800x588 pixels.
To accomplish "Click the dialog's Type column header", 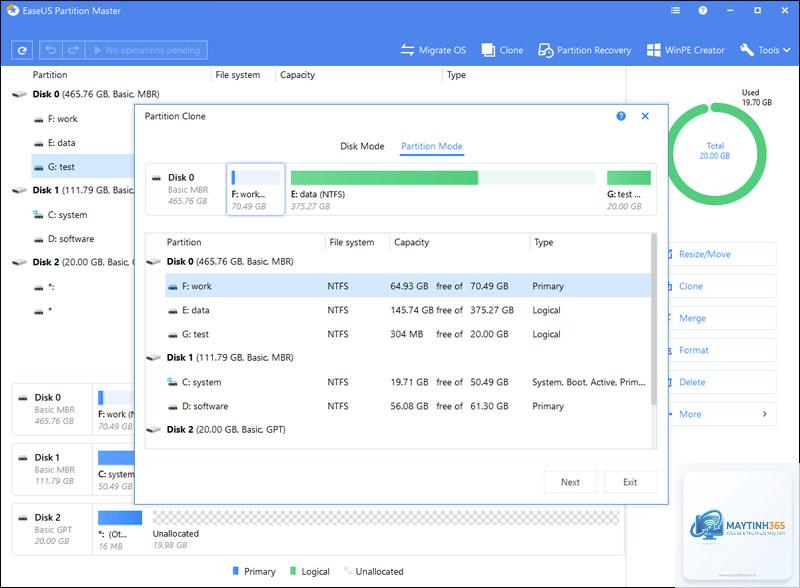I will click(543, 242).
